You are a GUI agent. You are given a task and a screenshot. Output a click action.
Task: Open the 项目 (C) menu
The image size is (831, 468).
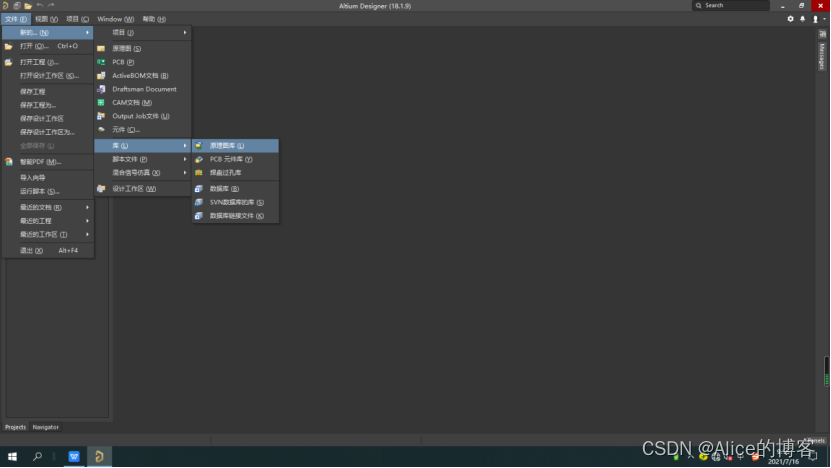77,19
